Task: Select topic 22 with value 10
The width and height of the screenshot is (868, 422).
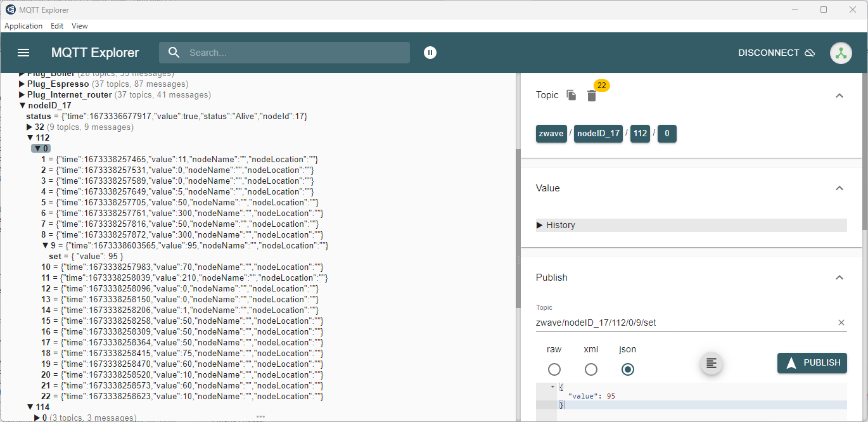Action: pos(182,396)
